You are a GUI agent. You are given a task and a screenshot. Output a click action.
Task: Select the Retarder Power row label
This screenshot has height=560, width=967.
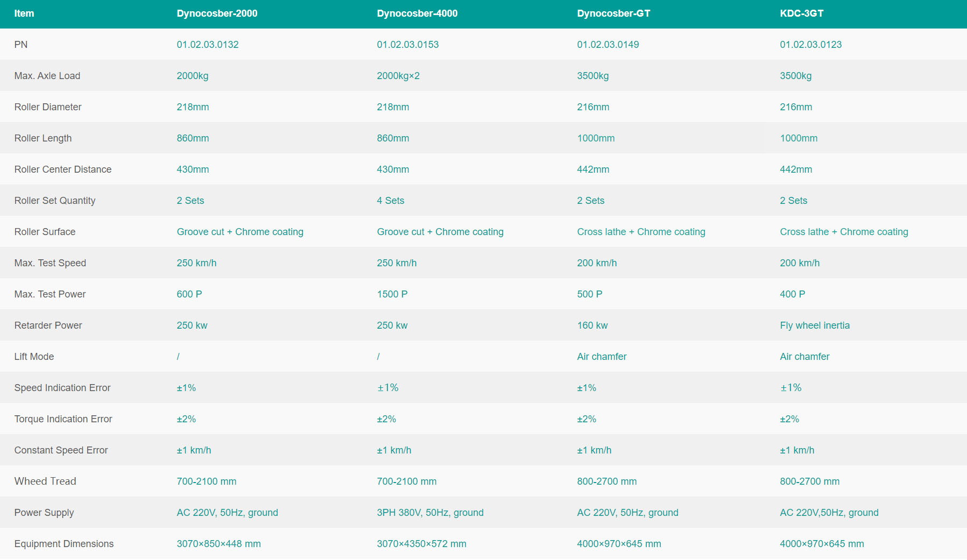click(x=48, y=325)
